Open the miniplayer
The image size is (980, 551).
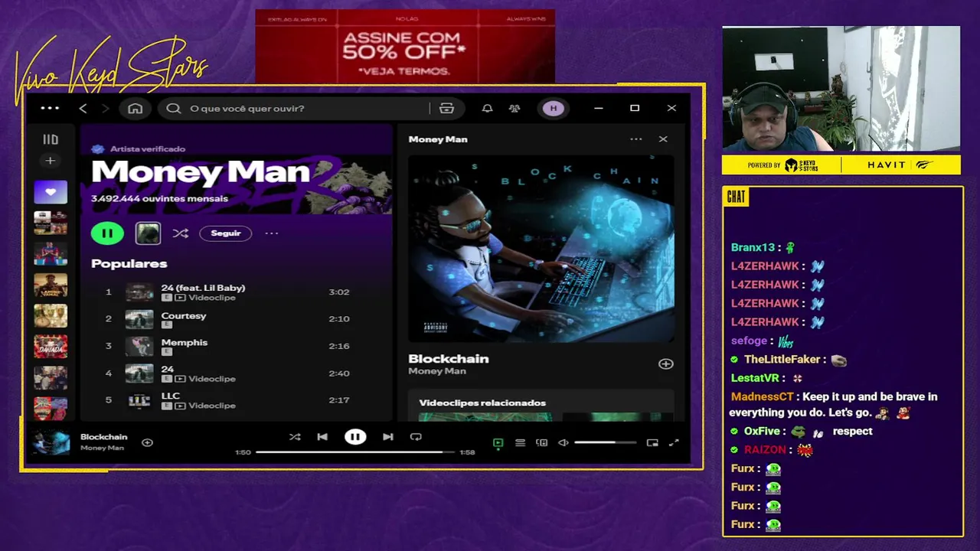652,442
